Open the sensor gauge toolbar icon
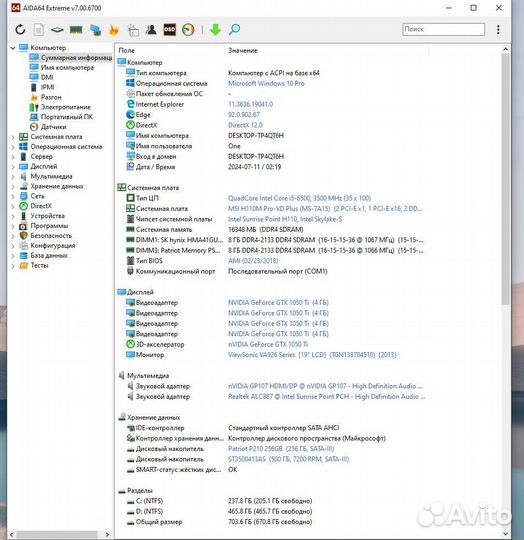Viewport: 524px width, 540px height. (188, 30)
